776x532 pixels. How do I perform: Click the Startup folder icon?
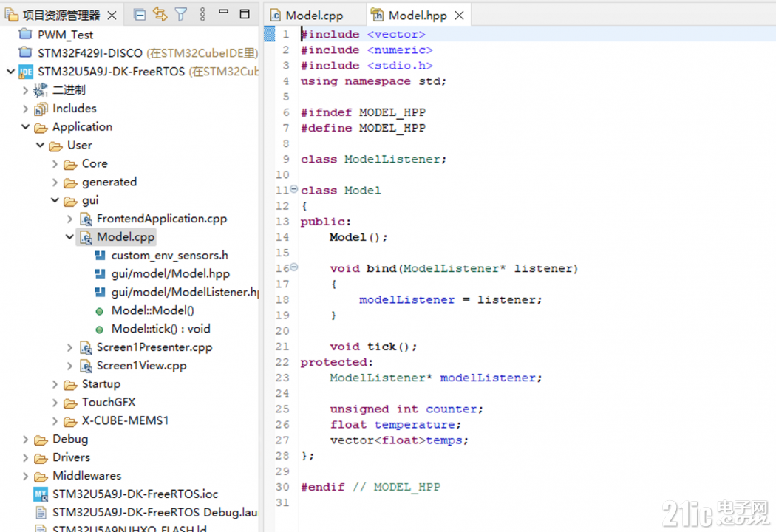click(x=70, y=385)
